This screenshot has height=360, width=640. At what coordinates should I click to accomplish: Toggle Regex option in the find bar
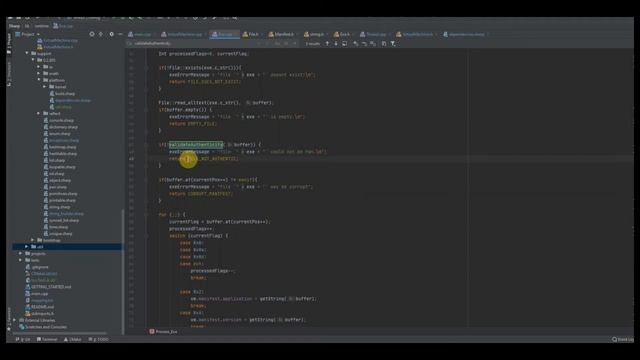(294, 43)
